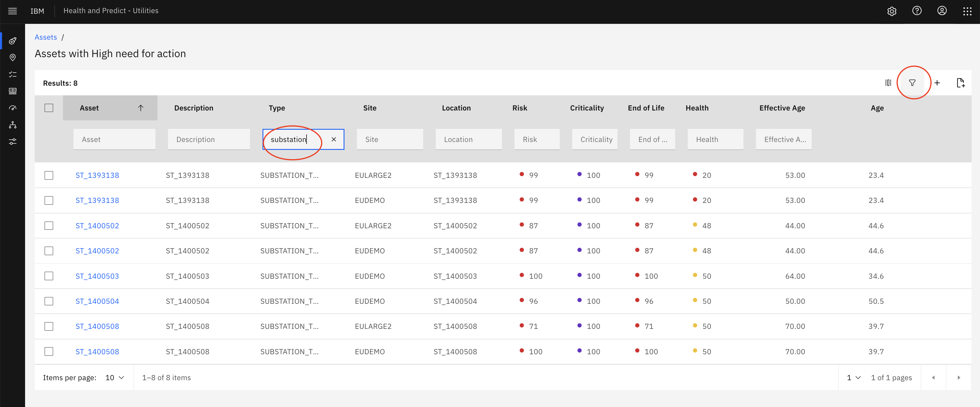Click the Effective Age column header

click(x=782, y=108)
